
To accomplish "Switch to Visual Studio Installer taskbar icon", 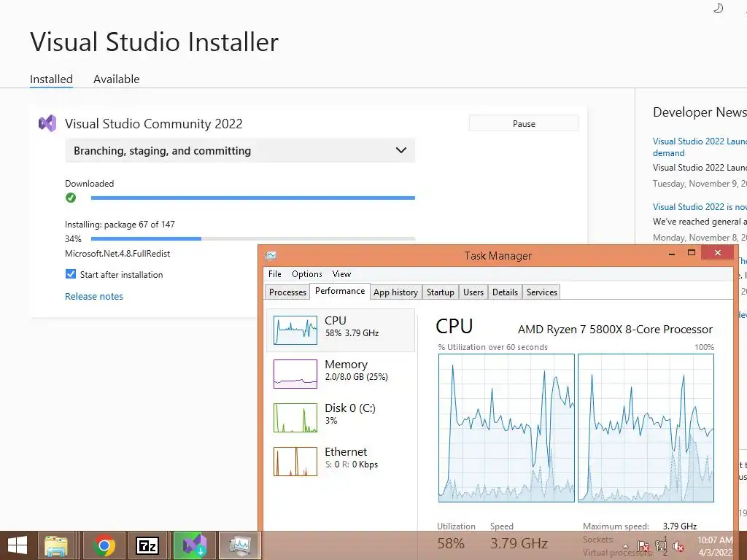I will tap(195, 545).
